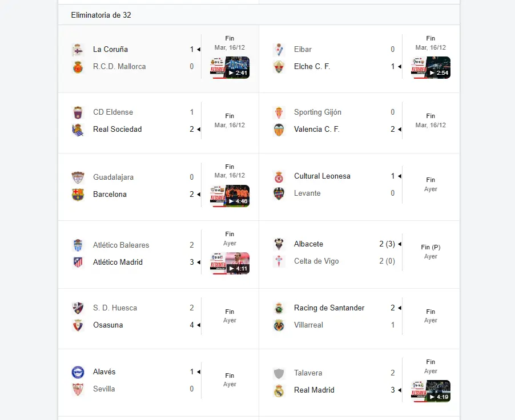Screen dimensions: 515x420
Task: Click the Valencia C. F. crest
Action: (x=279, y=130)
